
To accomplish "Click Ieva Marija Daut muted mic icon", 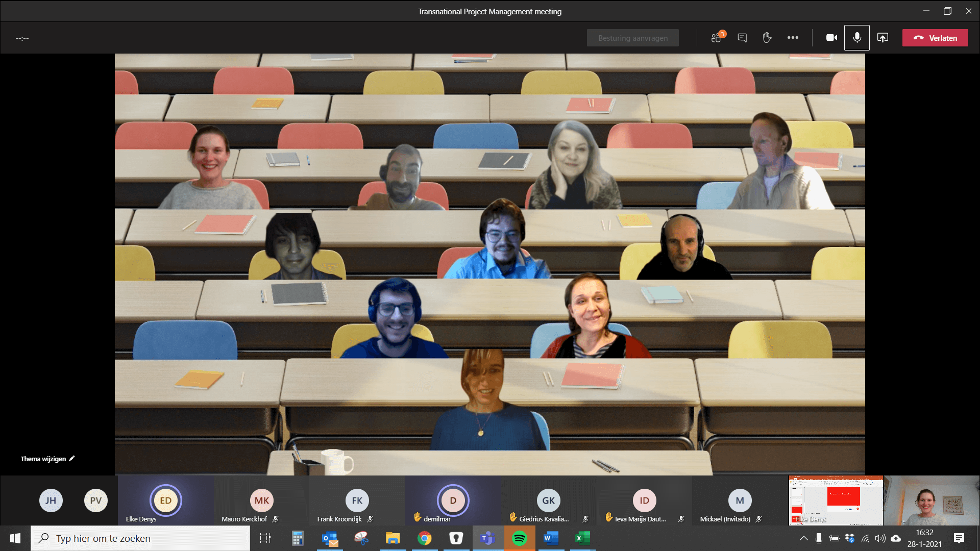I will tap(681, 519).
